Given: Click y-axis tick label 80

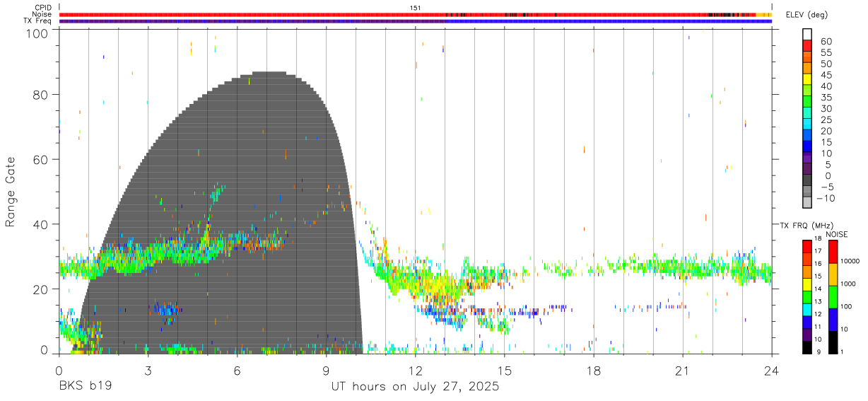Looking at the screenshot, I should (x=42, y=95).
